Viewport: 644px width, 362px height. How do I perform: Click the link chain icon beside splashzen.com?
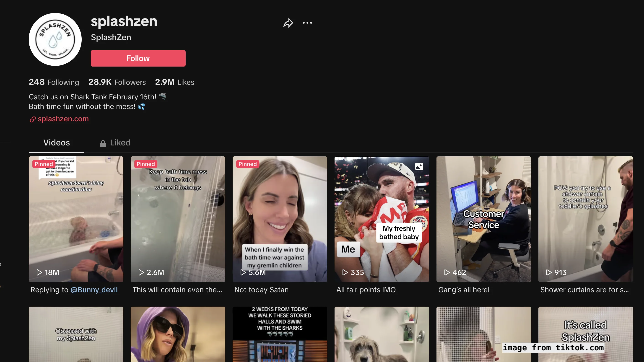pos(33,119)
